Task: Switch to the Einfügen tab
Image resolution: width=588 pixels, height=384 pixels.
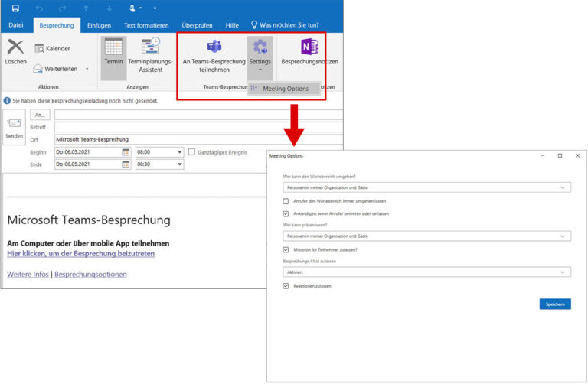Action: click(x=99, y=25)
